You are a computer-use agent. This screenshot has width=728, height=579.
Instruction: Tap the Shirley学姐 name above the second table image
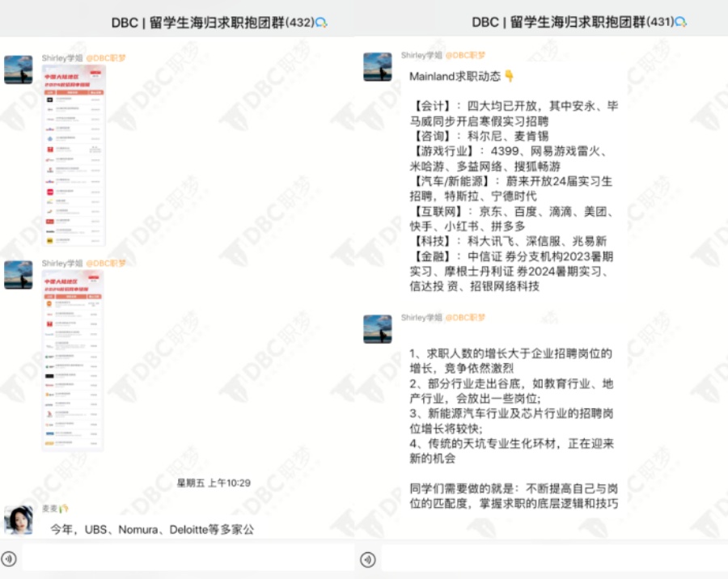[62, 264]
